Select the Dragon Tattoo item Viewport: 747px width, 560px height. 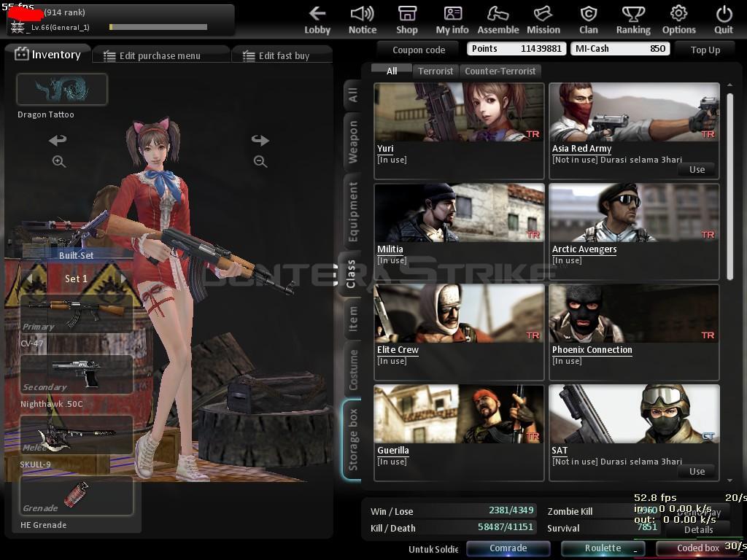point(62,89)
